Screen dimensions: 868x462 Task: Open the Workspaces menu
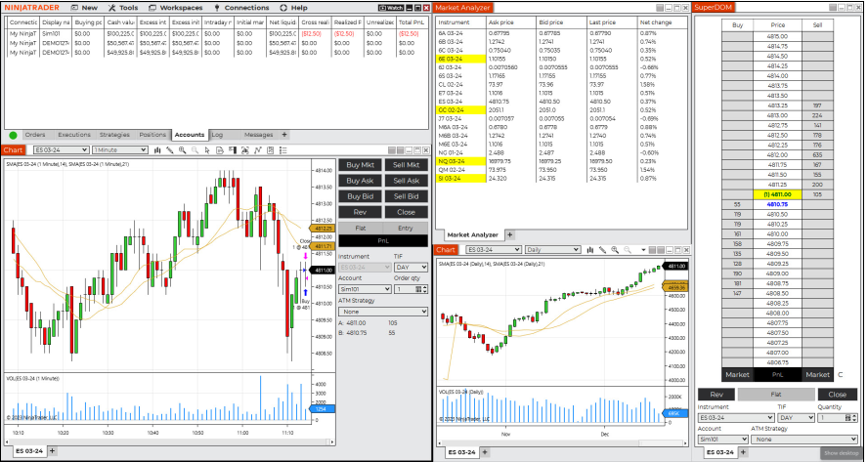(x=176, y=8)
